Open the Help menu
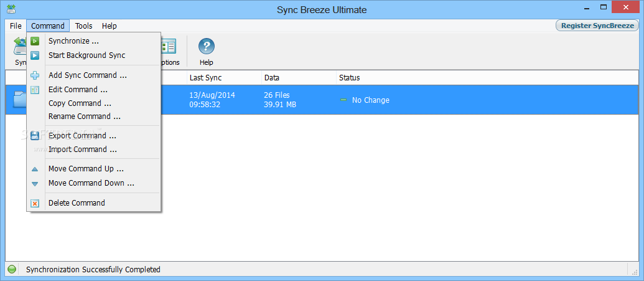Image resolution: width=644 pixels, height=281 pixels. (x=110, y=26)
